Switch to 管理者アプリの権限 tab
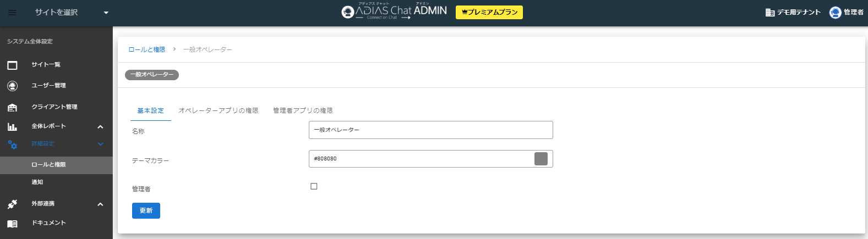The image size is (868, 239). 303,110
